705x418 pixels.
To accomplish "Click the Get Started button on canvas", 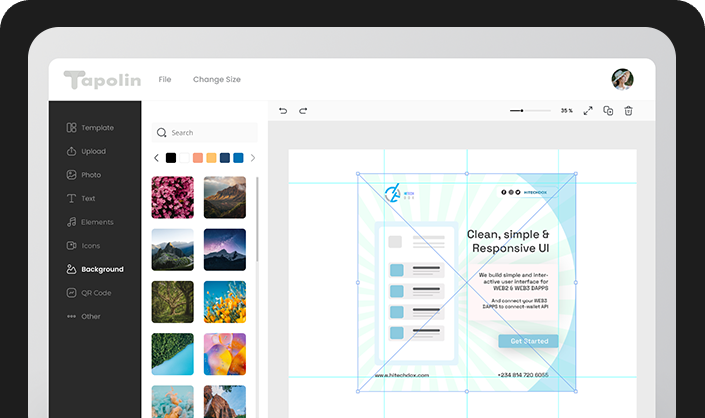I will pos(529,341).
